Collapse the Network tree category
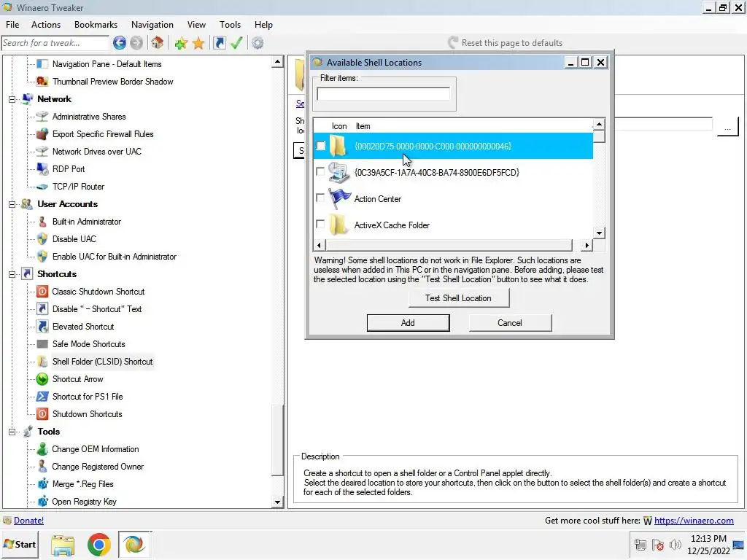 point(12,99)
